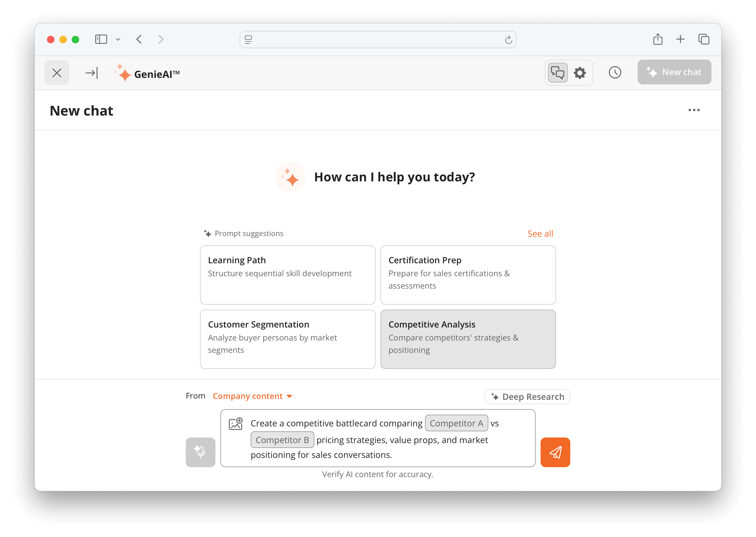View chat history via the clock icon
Screen dimensions: 756x537
[x=615, y=72]
